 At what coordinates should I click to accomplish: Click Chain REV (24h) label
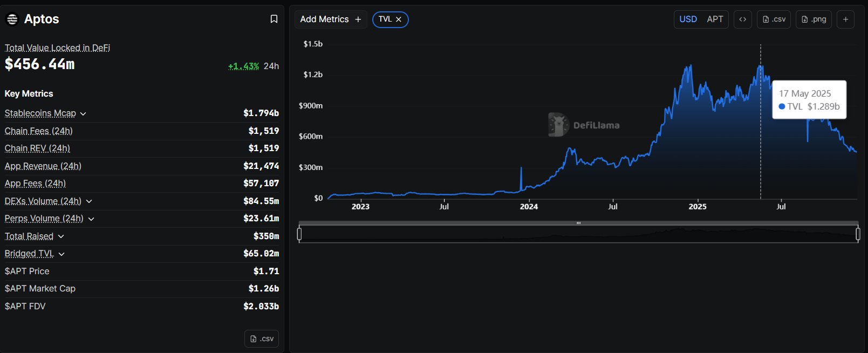(37, 148)
